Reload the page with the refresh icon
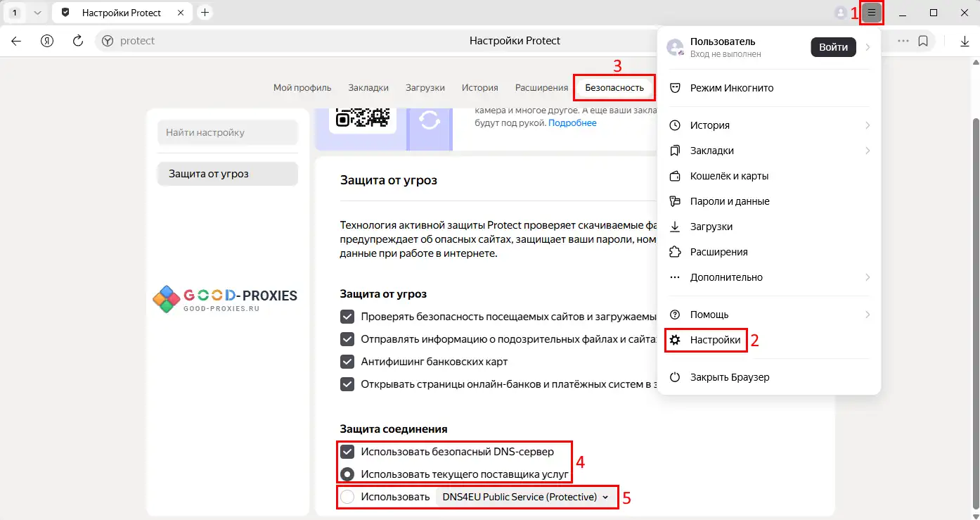Screen dimensions: 980x520 click(78, 41)
